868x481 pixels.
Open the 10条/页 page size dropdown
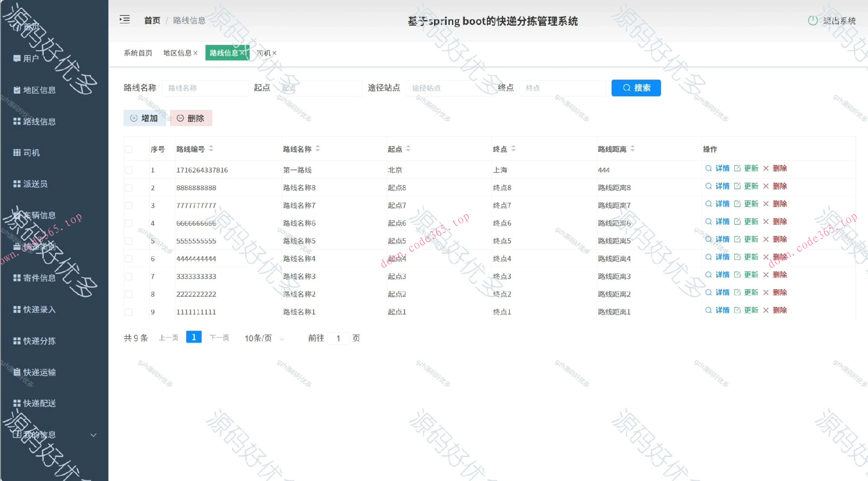[263, 338]
